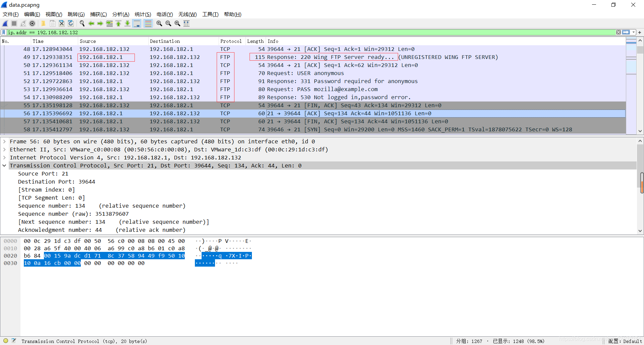Click into the ip.addr display filter field
The width and height of the screenshot is (644, 345).
point(311,32)
